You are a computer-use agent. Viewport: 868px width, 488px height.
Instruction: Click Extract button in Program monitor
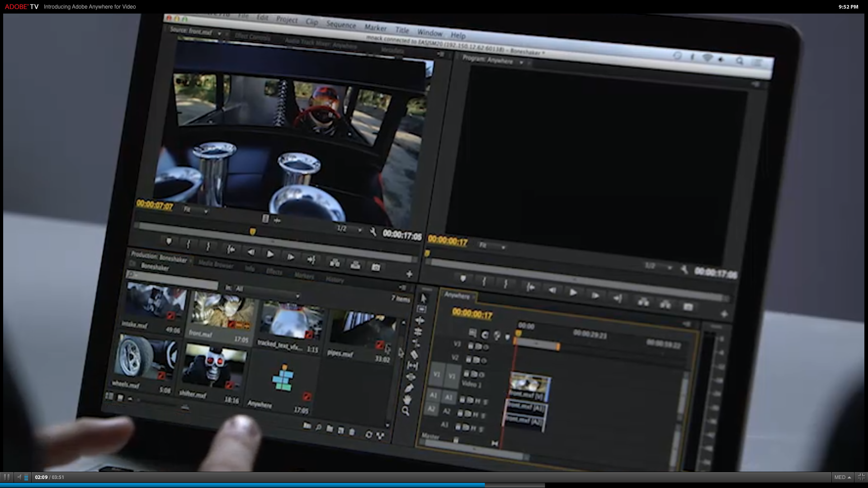[x=665, y=305]
